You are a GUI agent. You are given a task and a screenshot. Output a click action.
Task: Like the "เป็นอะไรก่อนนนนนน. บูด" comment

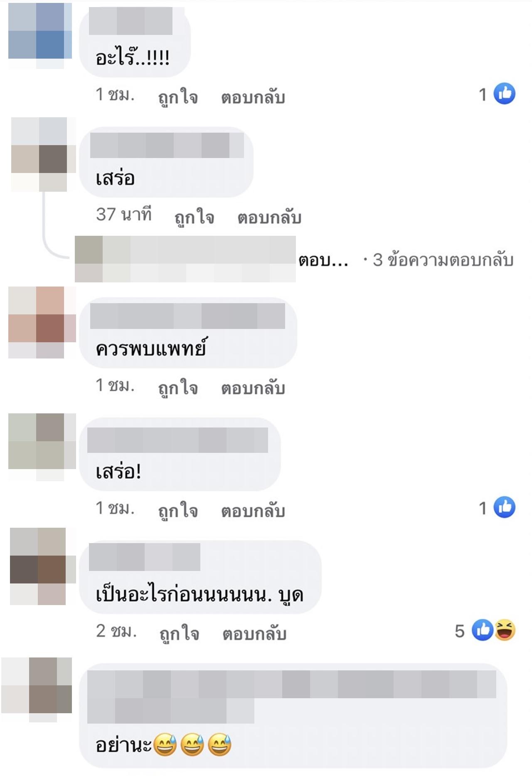[180, 634]
